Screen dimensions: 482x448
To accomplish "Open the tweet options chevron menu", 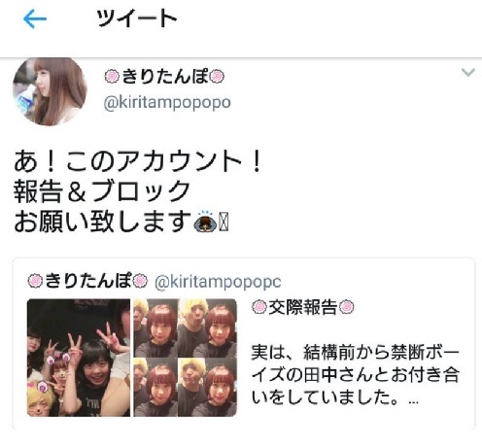I will [x=468, y=72].
